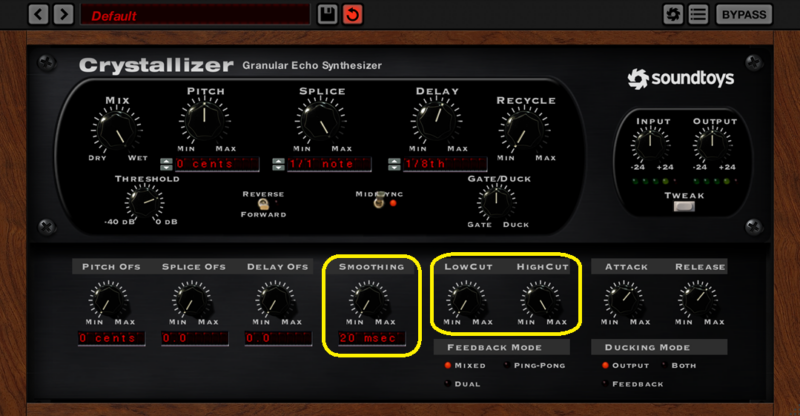Click the HighCut knob
This screenshot has width=800, height=416.
(x=541, y=300)
